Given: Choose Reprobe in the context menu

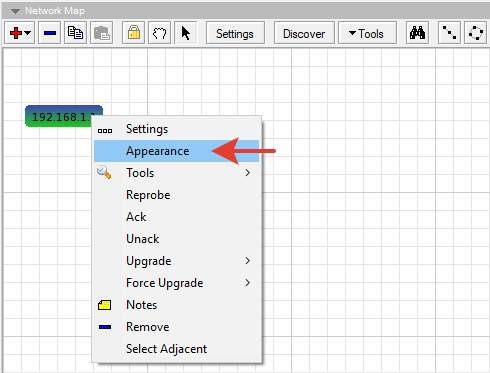Looking at the screenshot, I should (x=177, y=195).
